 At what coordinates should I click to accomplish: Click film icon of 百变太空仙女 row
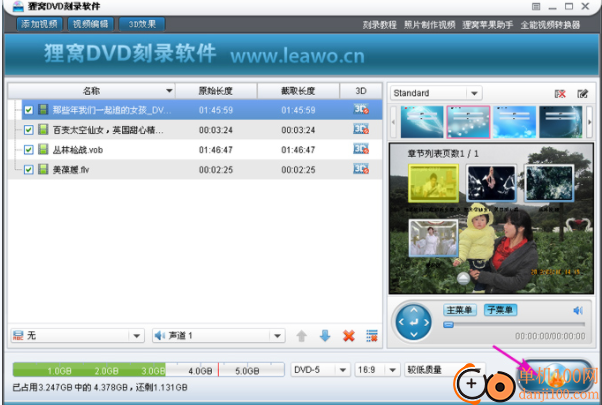click(x=43, y=129)
